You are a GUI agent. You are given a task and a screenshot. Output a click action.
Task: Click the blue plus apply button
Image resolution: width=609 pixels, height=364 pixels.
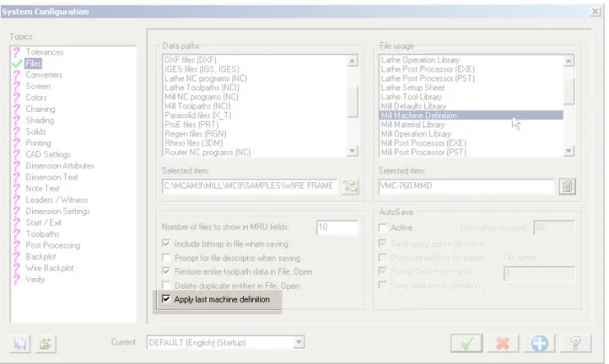pos(540,343)
